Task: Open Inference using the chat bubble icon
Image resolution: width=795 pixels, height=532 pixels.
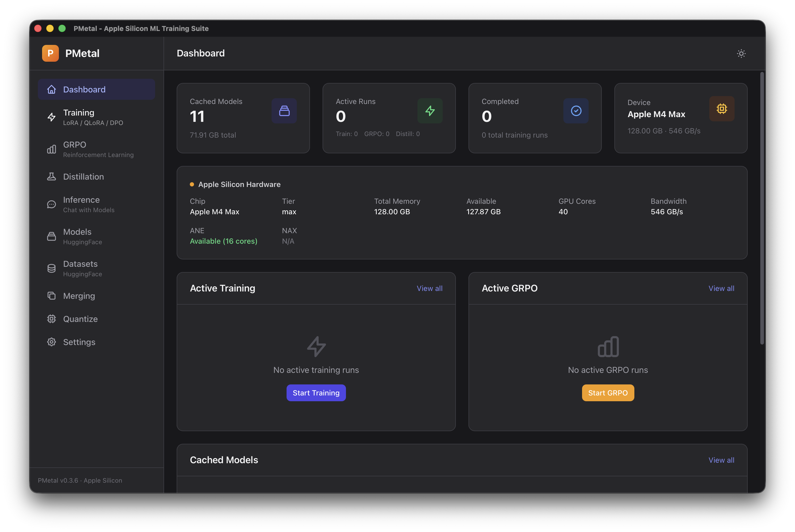Action: [51, 204]
